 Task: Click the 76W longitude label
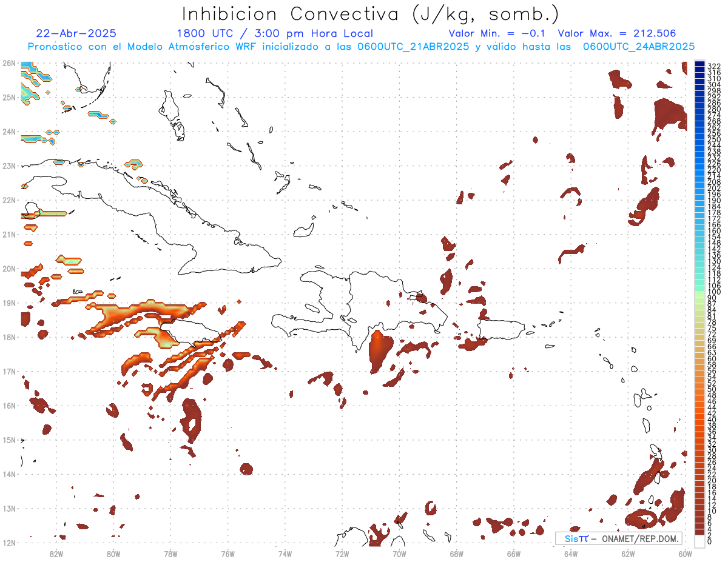point(228,553)
